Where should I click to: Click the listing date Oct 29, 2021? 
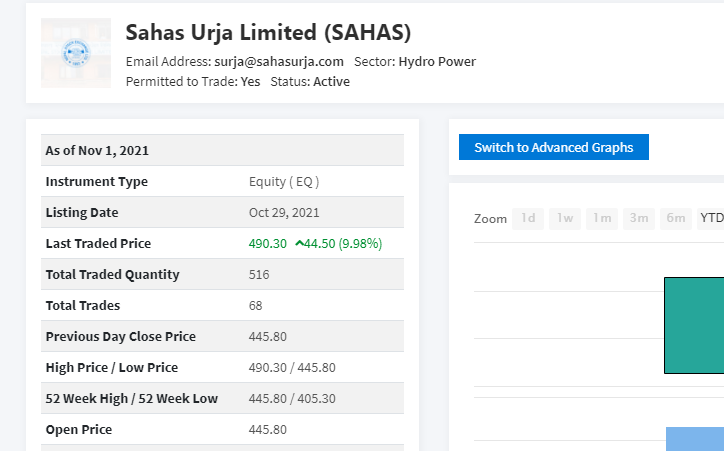[x=284, y=212]
